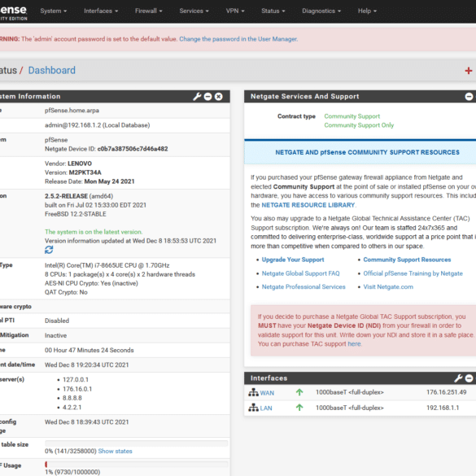Click the MBUF Usage progress bar
Viewport: 476px width, 476px height.
[x=137, y=465]
